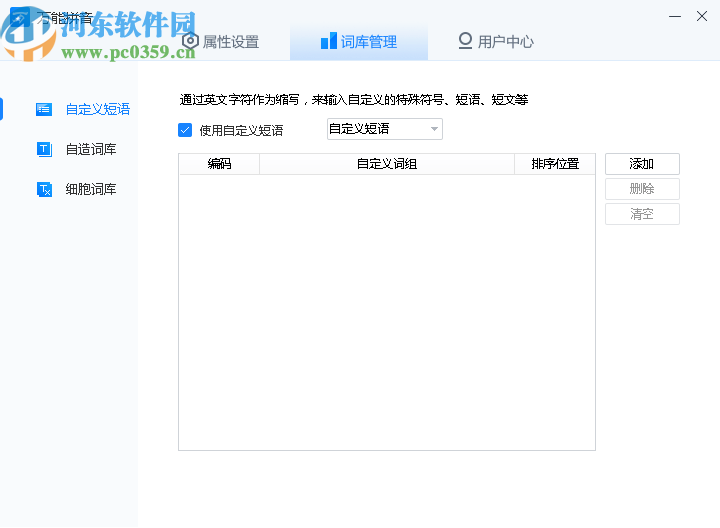
Task: Click the 自定义词组 column header
Action: 387,164
